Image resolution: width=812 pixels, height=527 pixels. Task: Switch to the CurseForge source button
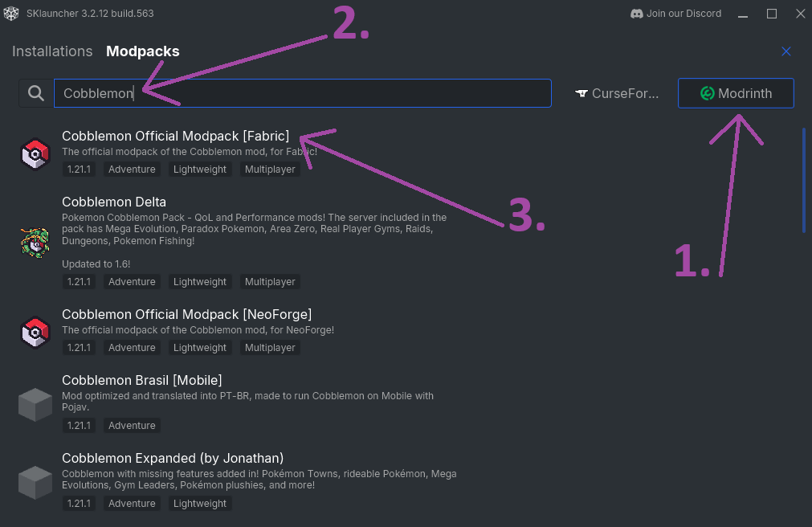(617, 93)
